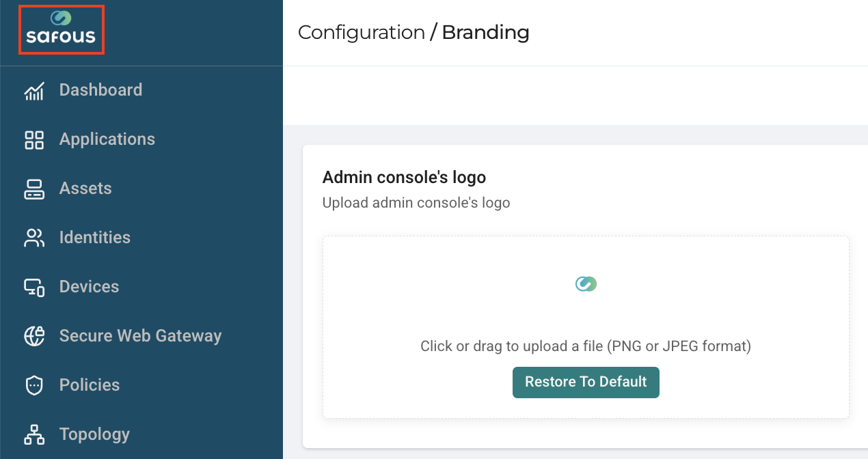This screenshot has height=459, width=868.
Task: Click the Topology network icon
Action: (x=34, y=434)
